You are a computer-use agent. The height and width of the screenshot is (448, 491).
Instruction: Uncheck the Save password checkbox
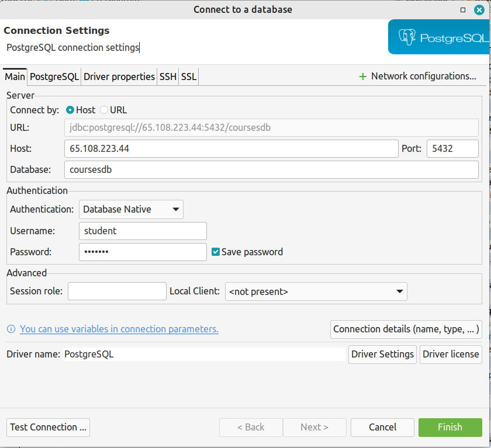point(216,252)
